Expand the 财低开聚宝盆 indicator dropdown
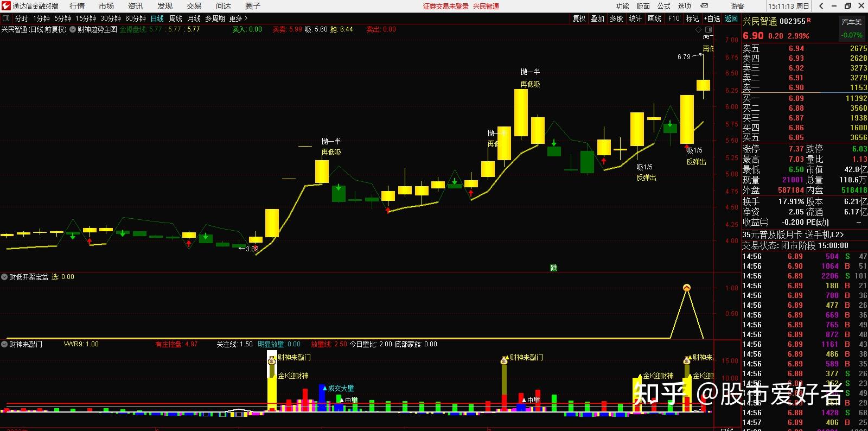 4,277
